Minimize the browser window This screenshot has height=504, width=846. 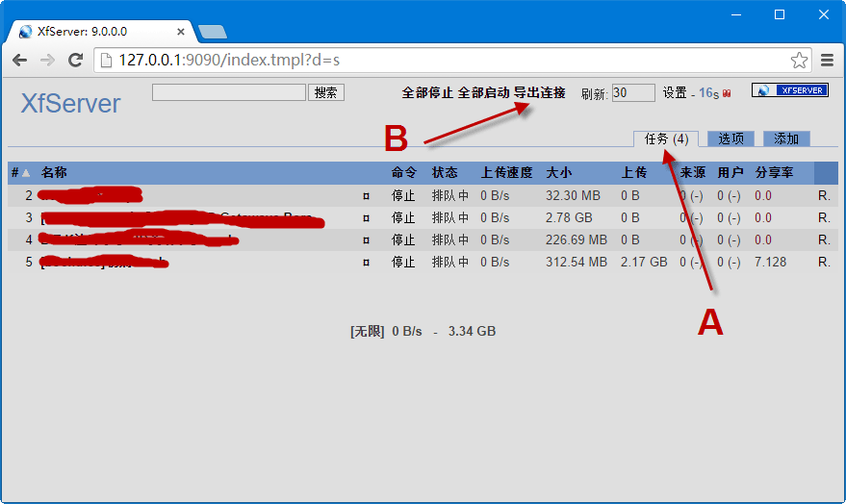(736, 14)
